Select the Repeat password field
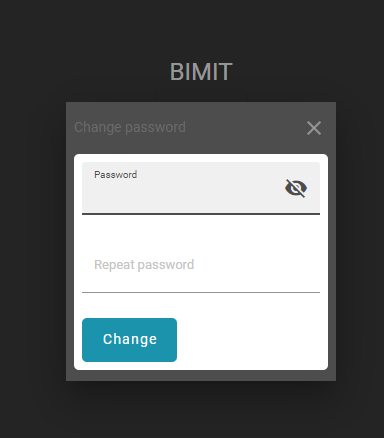Screen dimensions: 384x438 [201, 267]
